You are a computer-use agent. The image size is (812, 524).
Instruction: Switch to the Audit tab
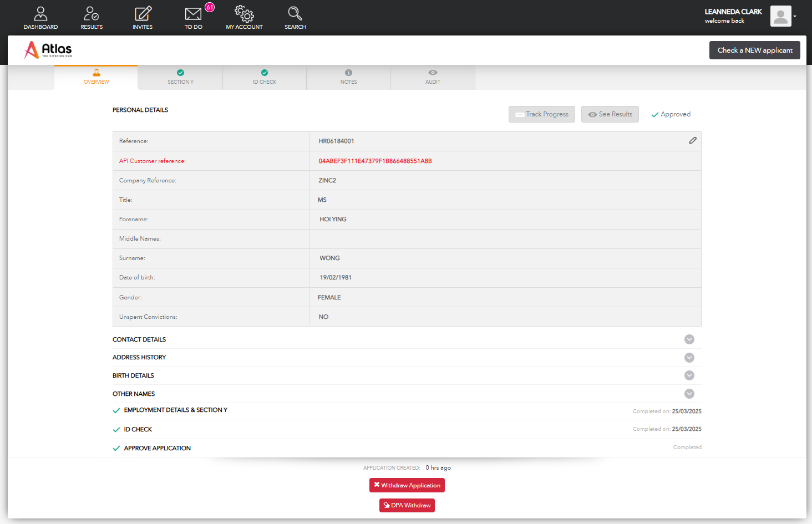pos(433,77)
